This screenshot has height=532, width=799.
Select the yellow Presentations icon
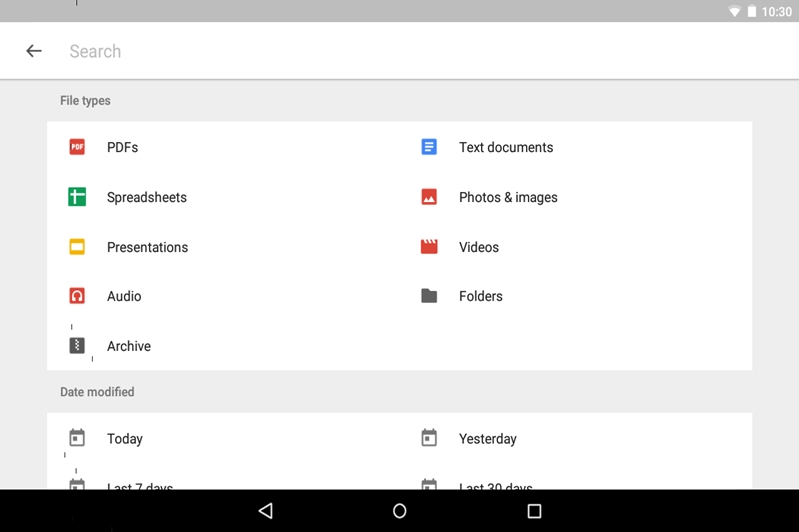point(77,247)
